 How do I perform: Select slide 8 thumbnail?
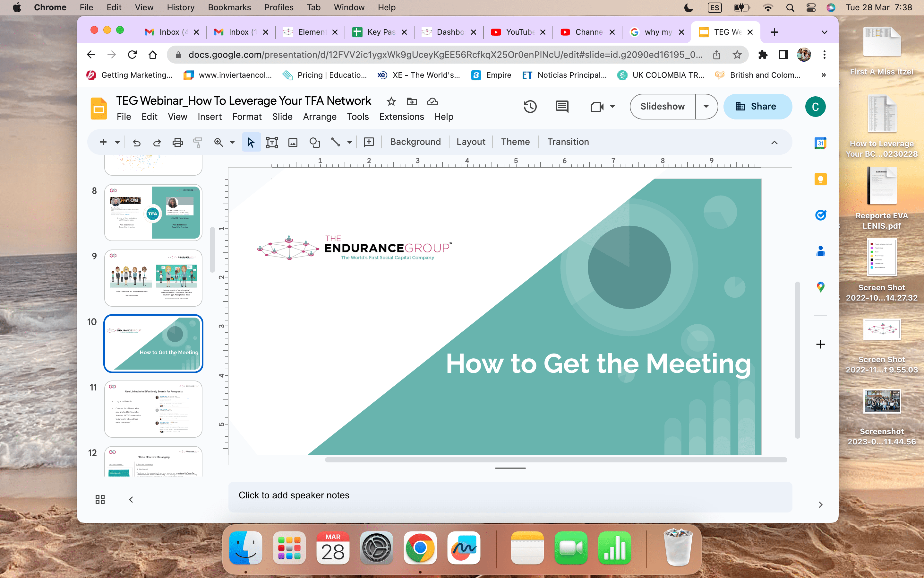(x=153, y=213)
